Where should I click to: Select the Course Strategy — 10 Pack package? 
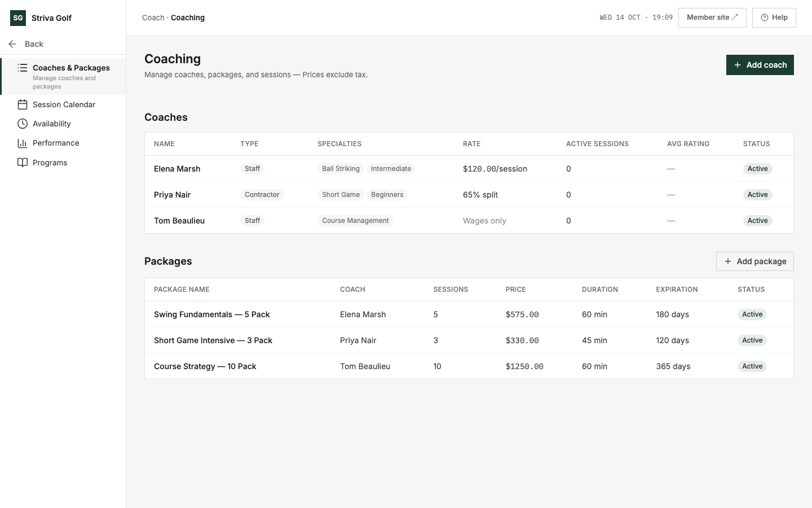pyautogui.click(x=205, y=366)
